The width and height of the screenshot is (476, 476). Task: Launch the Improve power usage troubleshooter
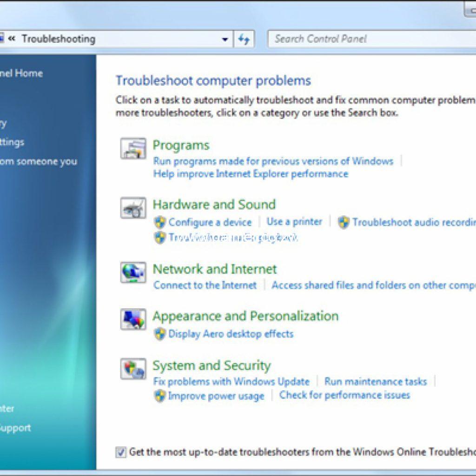(216, 396)
